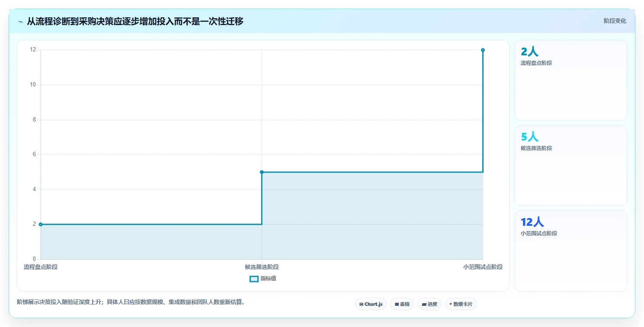Click the x-axis label 候选筛选阶段
Image resolution: width=644 pixels, height=327 pixels.
click(x=262, y=267)
